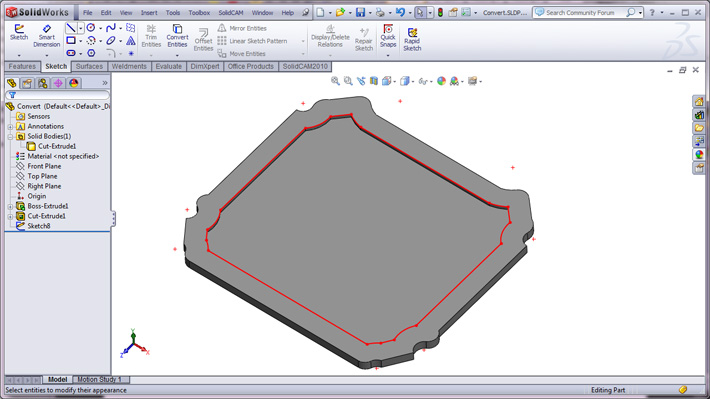710x399 pixels.
Task: Open the Smart Dimension dropdown arrow
Action: click(46, 55)
